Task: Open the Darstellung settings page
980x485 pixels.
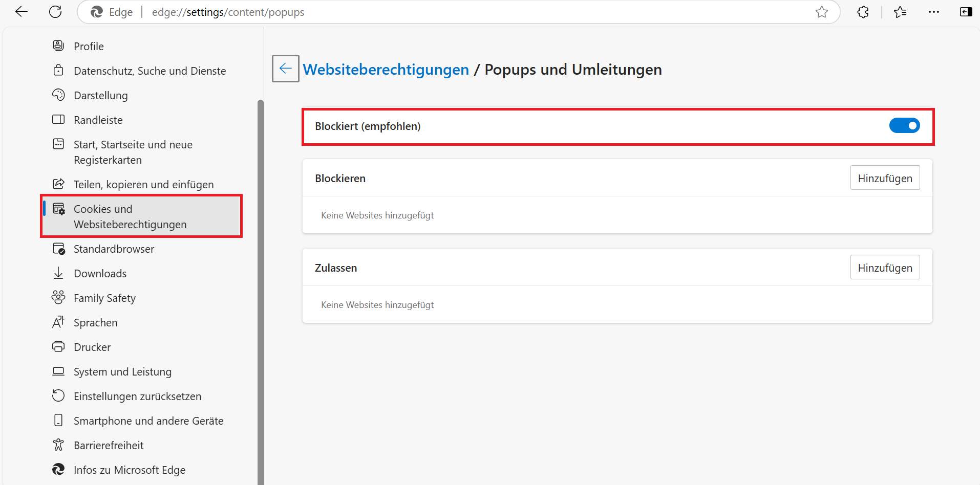Action: tap(100, 95)
